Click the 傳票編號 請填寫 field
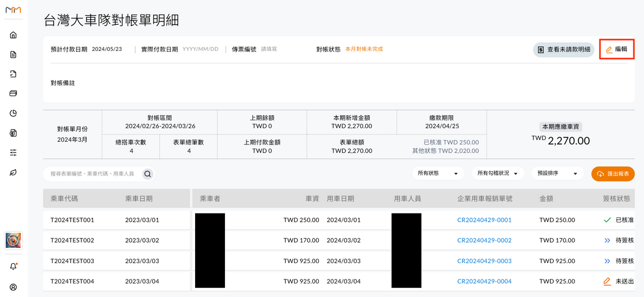The width and height of the screenshot is (644, 297). [x=269, y=49]
